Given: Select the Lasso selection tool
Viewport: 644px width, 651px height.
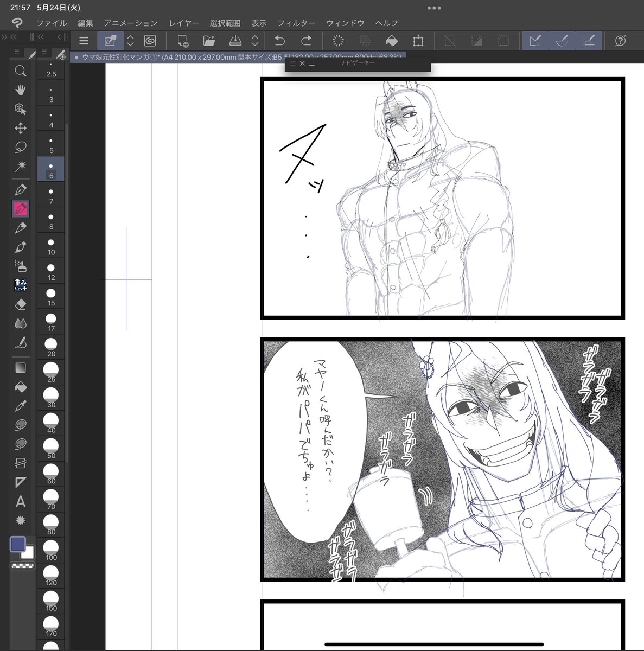Looking at the screenshot, I should (21, 147).
